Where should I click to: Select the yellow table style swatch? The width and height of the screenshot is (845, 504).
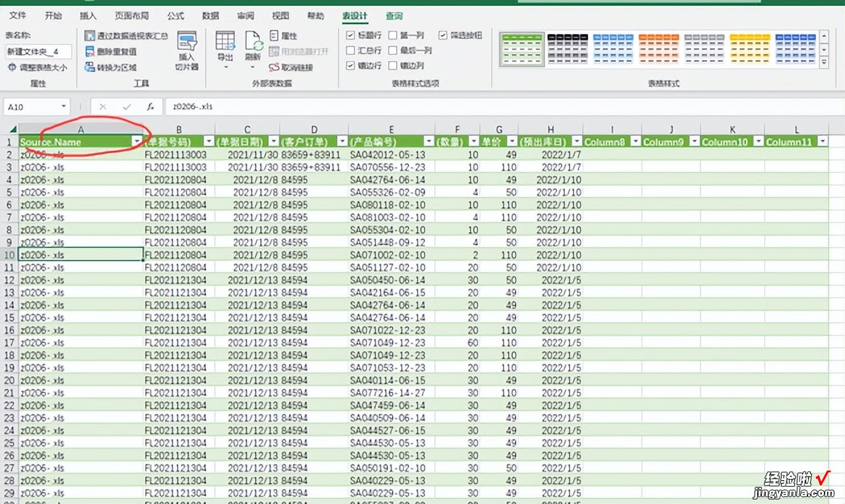click(750, 49)
